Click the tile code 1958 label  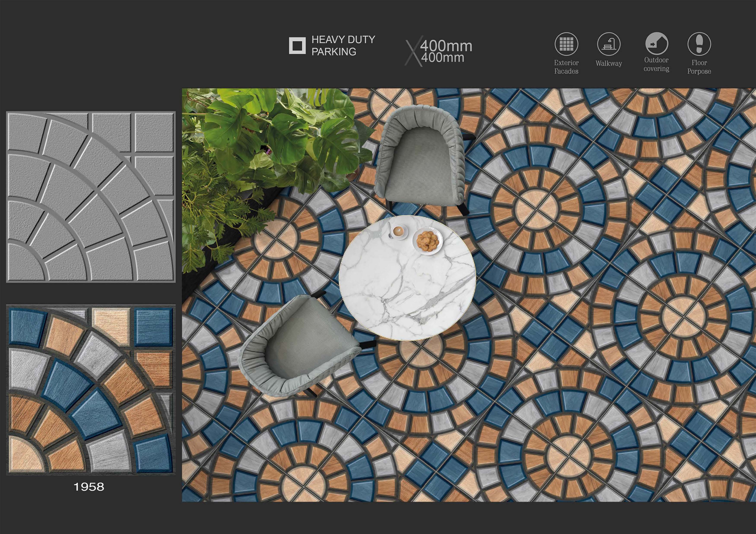point(89,486)
